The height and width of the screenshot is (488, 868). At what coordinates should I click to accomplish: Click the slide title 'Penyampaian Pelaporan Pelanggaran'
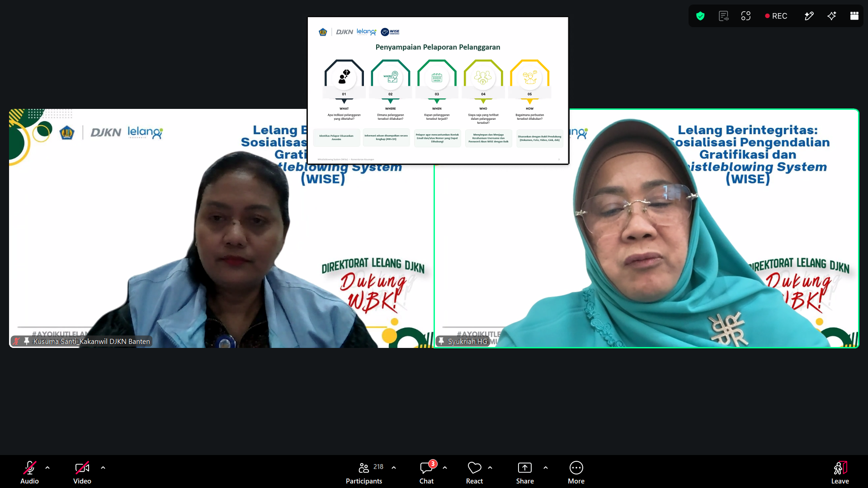pyautogui.click(x=438, y=47)
